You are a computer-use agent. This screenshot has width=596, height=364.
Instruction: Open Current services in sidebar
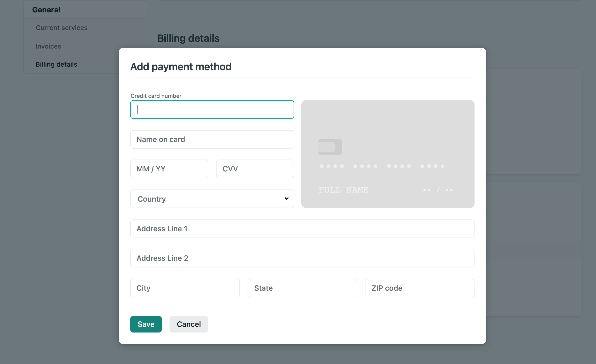coord(62,28)
